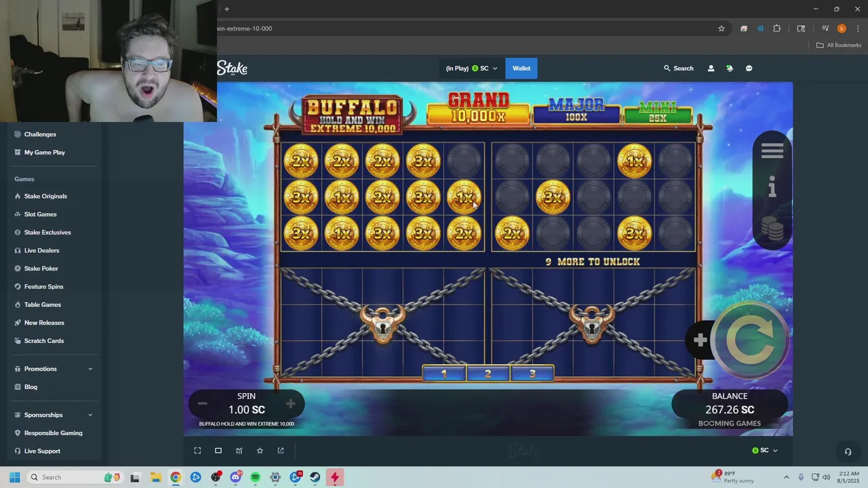Open the notifications bell
Viewport: 868px width, 488px height.
click(730, 68)
